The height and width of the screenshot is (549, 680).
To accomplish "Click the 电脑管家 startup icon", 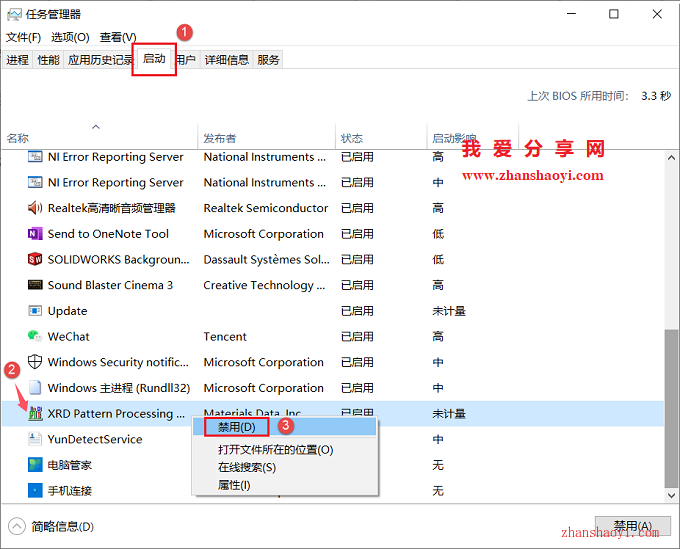I will pyautogui.click(x=36, y=465).
